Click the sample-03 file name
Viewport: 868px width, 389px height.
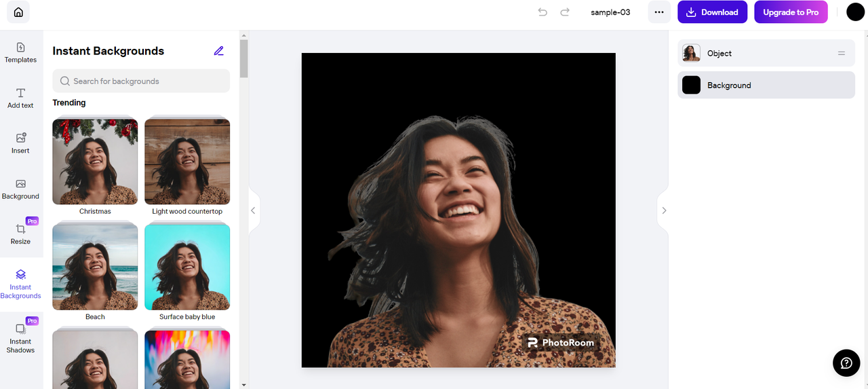[x=610, y=12]
